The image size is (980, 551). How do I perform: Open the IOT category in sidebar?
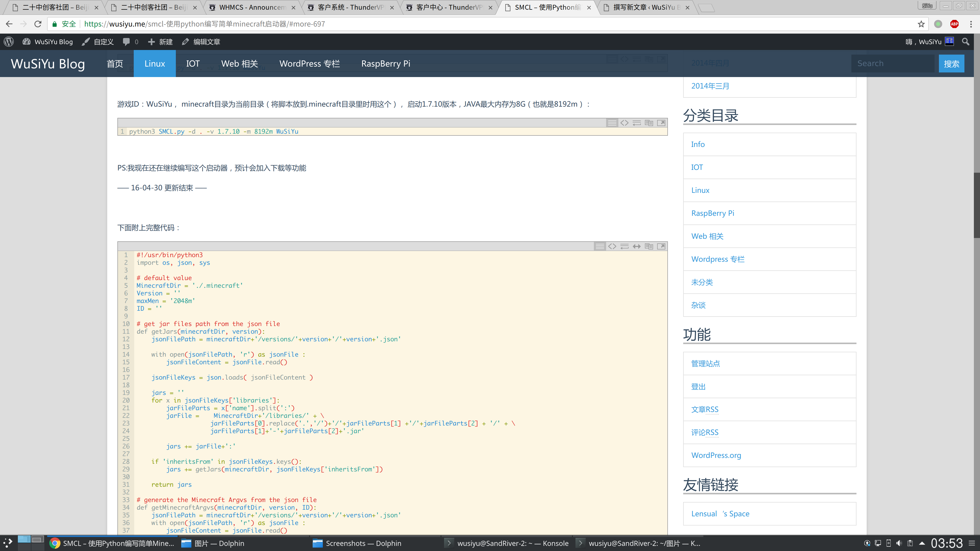[x=697, y=167]
